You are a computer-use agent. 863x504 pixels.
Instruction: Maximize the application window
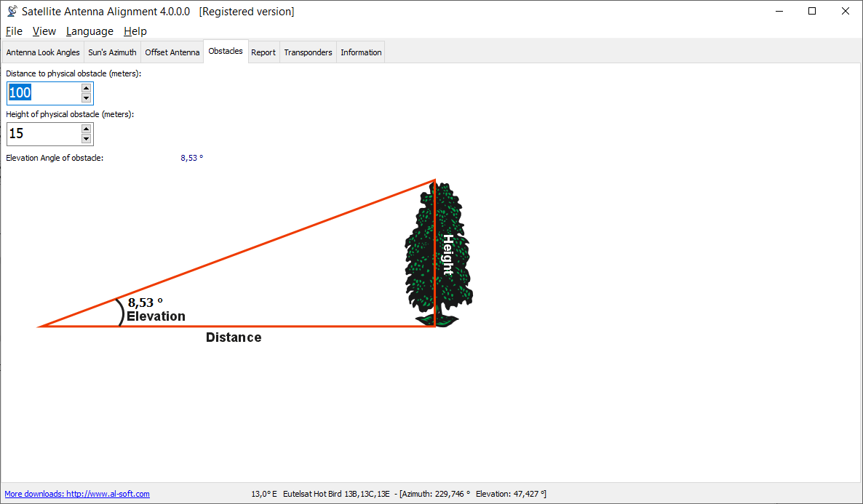(812, 12)
